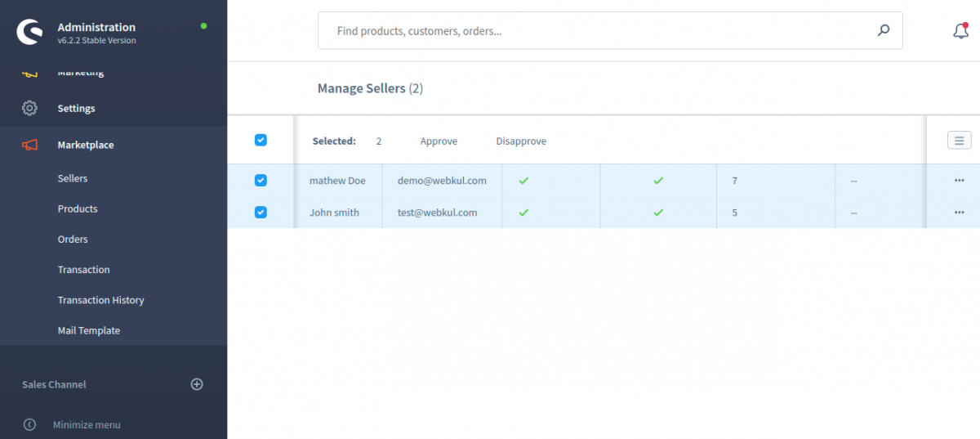980x439 pixels.
Task: Go to Sellers submenu
Action: coord(73,178)
